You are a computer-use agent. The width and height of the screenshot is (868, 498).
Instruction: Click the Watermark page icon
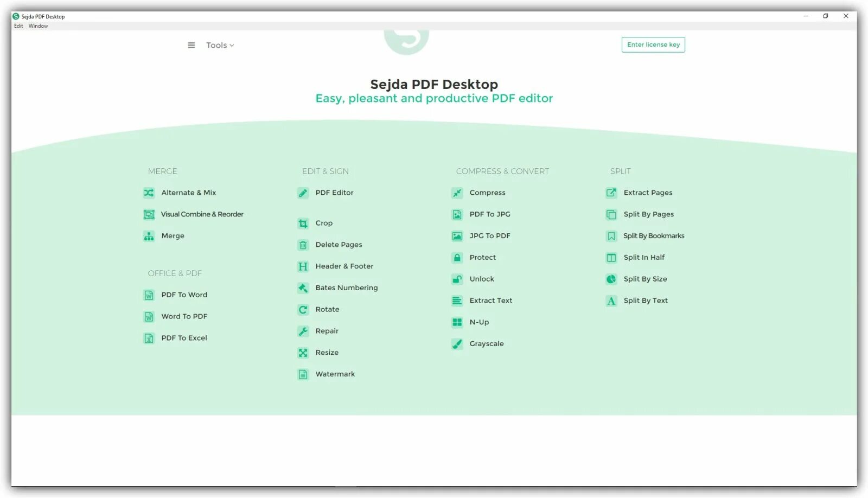coord(303,374)
